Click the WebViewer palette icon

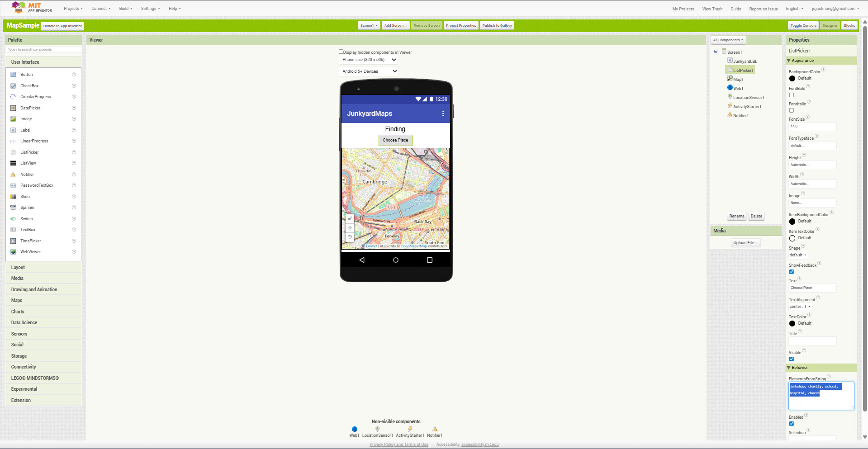click(x=13, y=252)
